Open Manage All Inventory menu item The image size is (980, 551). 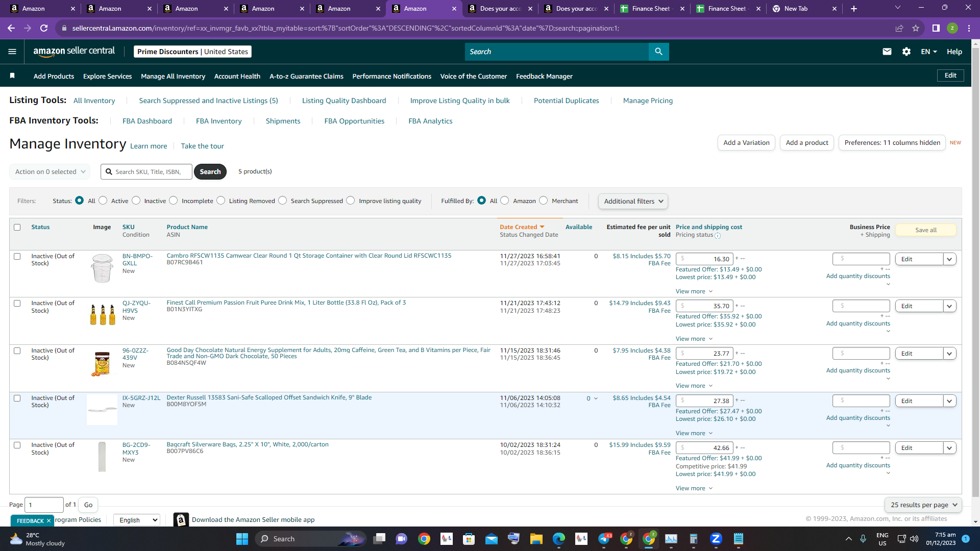click(x=173, y=76)
